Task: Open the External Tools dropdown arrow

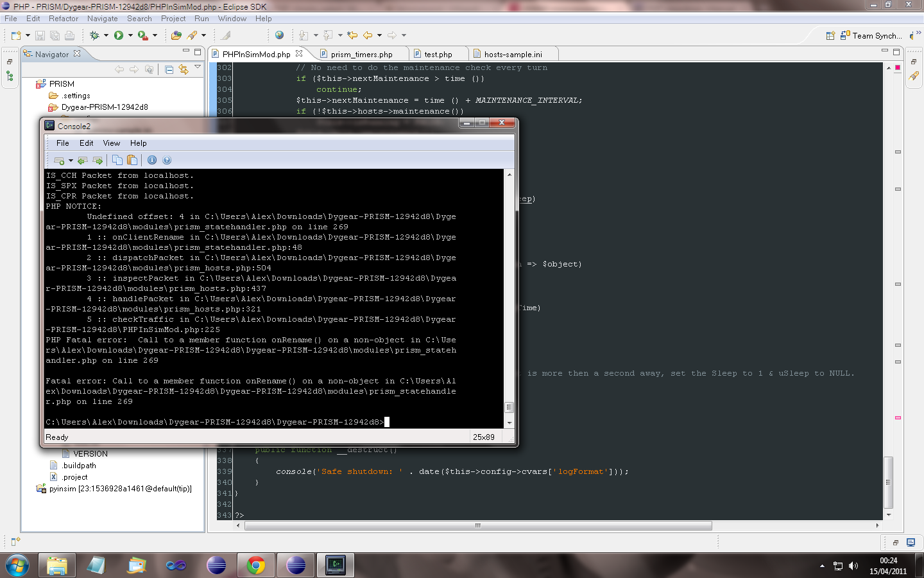Action: pyautogui.click(x=155, y=35)
